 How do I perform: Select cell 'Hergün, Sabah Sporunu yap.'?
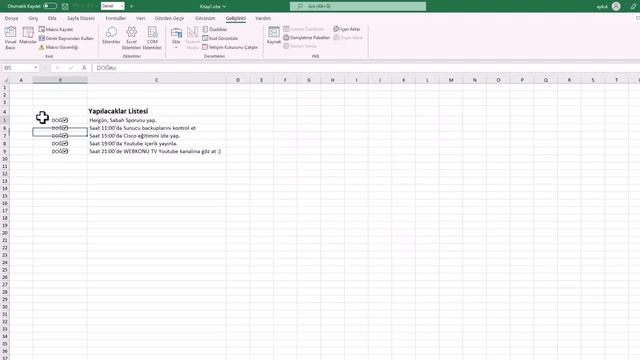[123, 120]
